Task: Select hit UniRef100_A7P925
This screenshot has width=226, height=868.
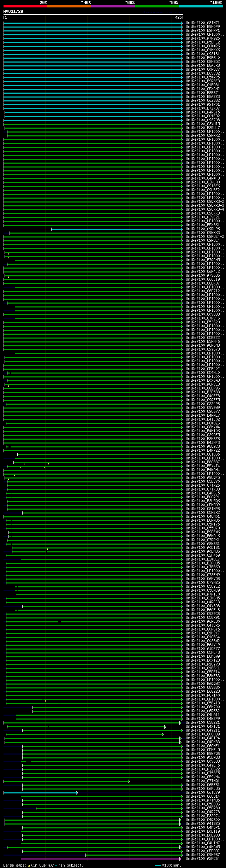Action: pos(203,39)
